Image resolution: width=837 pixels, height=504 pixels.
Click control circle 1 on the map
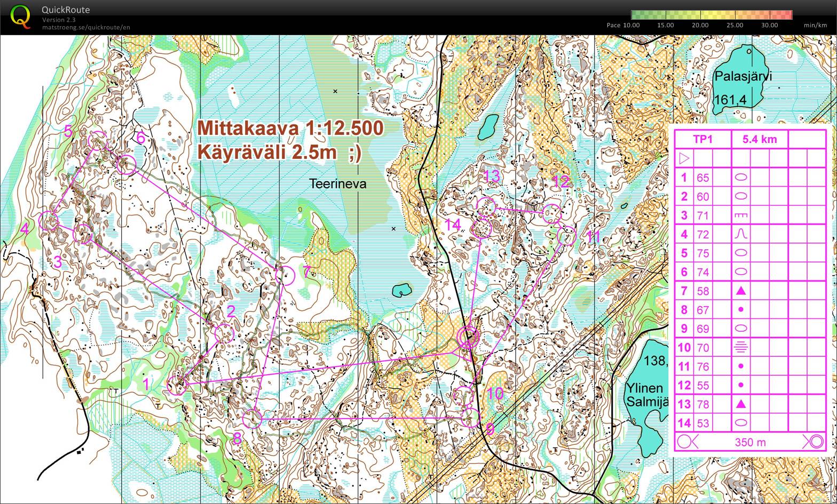pos(177,386)
